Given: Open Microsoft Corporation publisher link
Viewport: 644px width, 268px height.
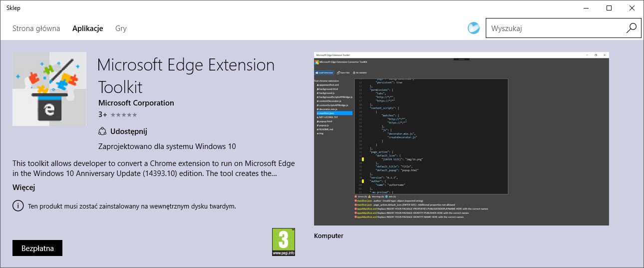Looking at the screenshot, I should [x=136, y=103].
